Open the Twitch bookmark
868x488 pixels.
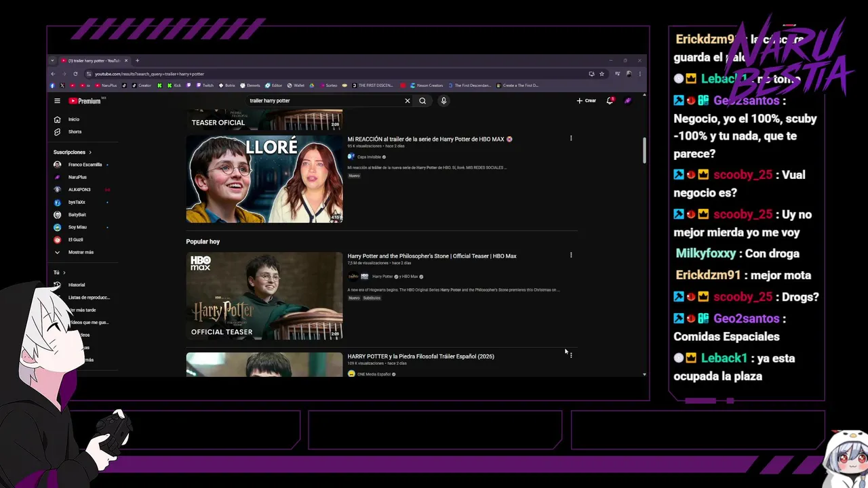pyautogui.click(x=204, y=85)
